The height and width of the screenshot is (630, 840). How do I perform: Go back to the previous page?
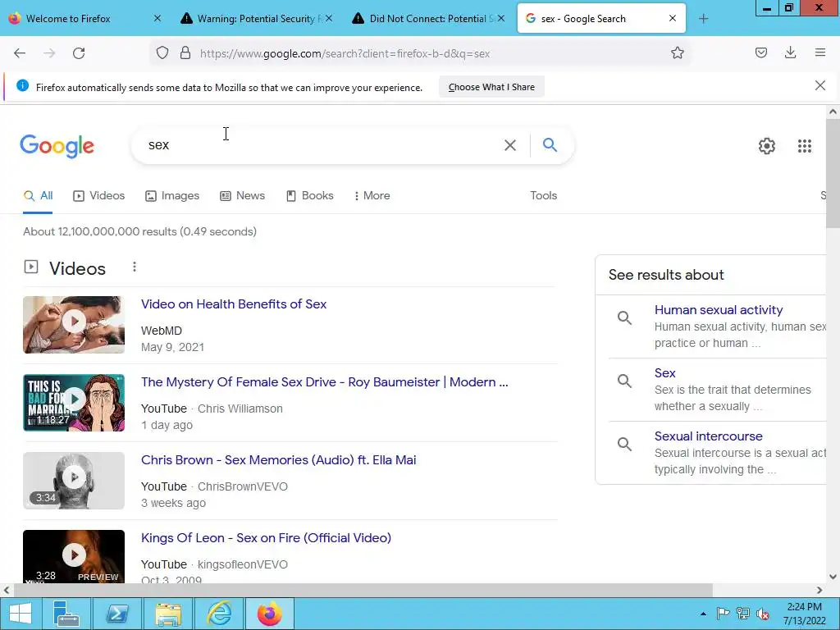20,53
